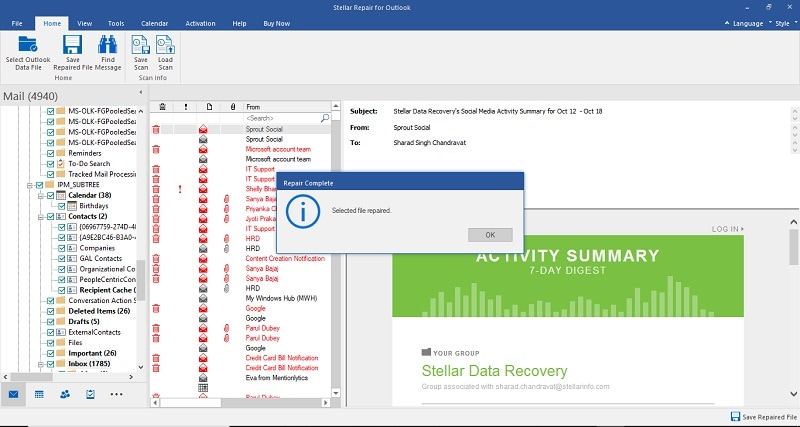The height and width of the screenshot is (427, 800).
Task: Click Calendar (38) folder icon
Action: [x=61, y=195]
